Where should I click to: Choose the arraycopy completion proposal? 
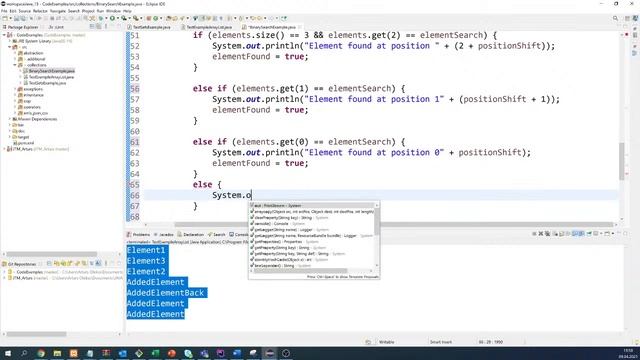point(312,212)
